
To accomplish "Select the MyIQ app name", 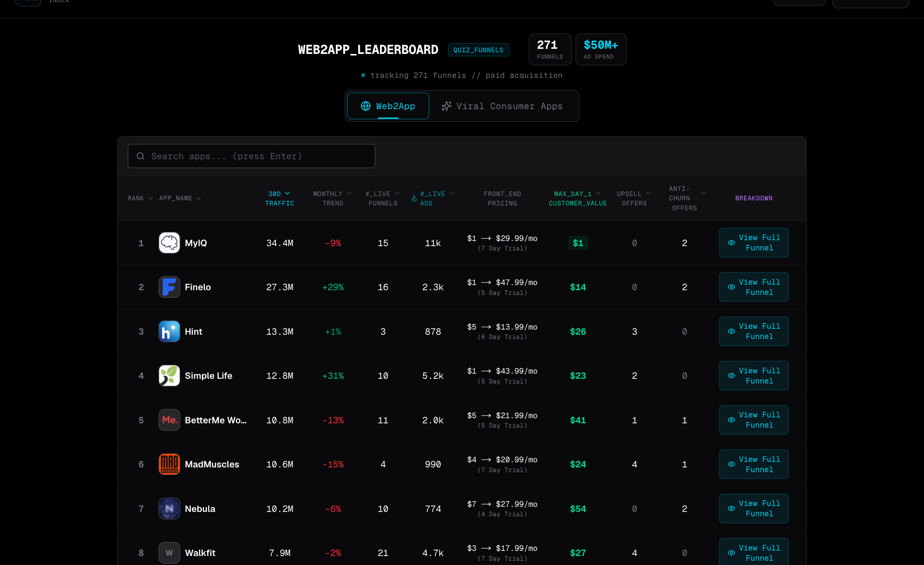I will 196,243.
